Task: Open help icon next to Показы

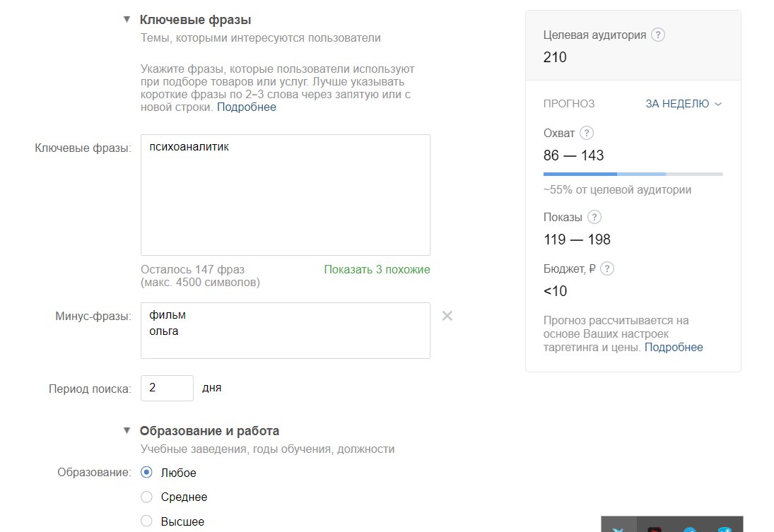Action: pyautogui.click(x=594, y=217)
